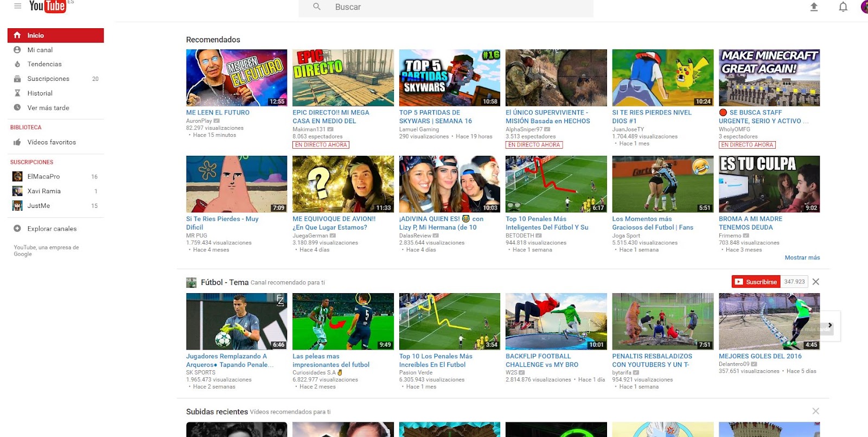Click the 347.923 subscriber count
The height and width of the screenshot is (437, 868).
click(794, 282)
